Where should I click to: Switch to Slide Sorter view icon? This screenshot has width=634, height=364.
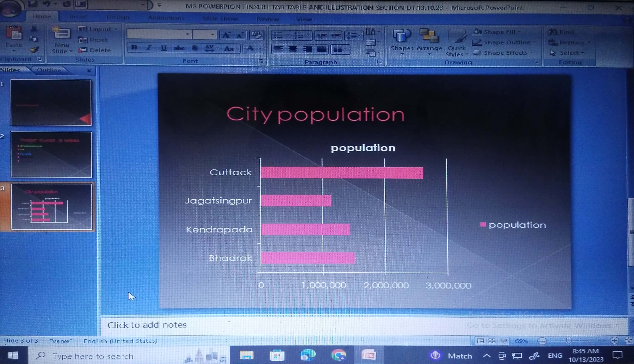point(492,341)
